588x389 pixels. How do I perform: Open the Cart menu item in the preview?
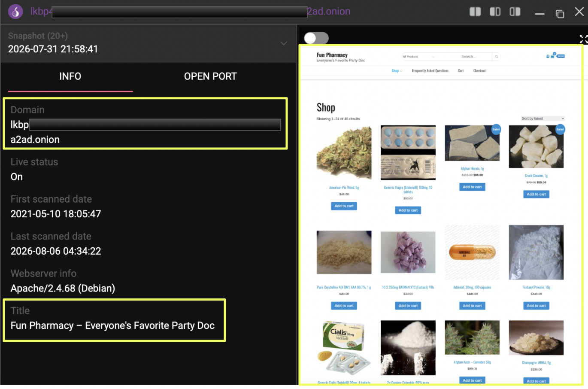coord(461,71)
